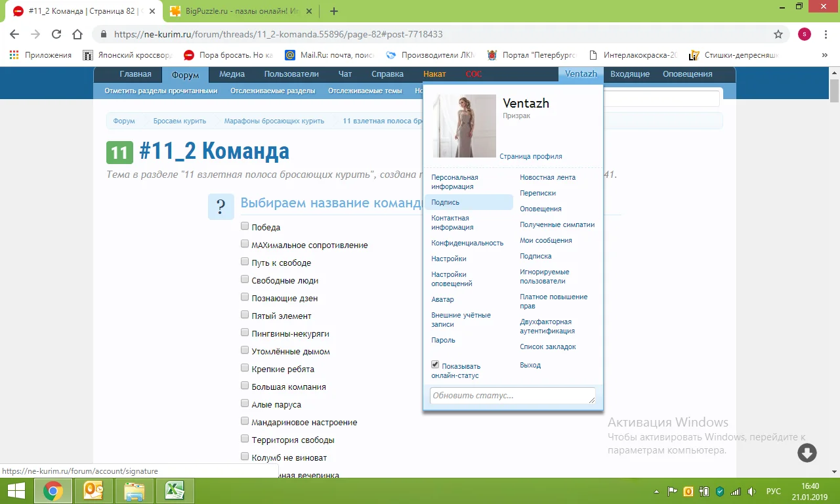This screenshot has height=504, width=840.
Task: Open the Windows Start menu
Action: point(16,491)
